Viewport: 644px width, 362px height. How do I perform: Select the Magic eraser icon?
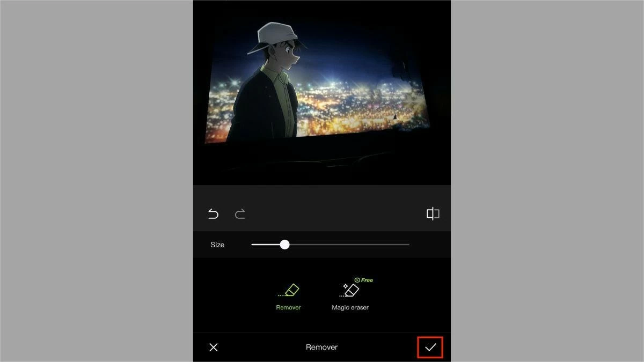(350, 290)
